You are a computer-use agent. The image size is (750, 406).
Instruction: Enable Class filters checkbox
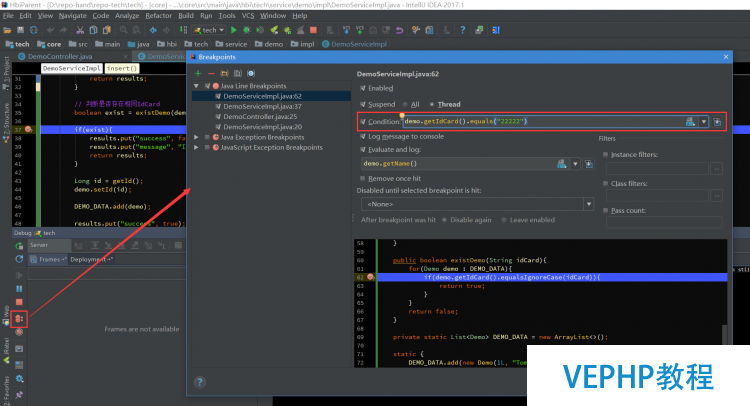[606, 184]
